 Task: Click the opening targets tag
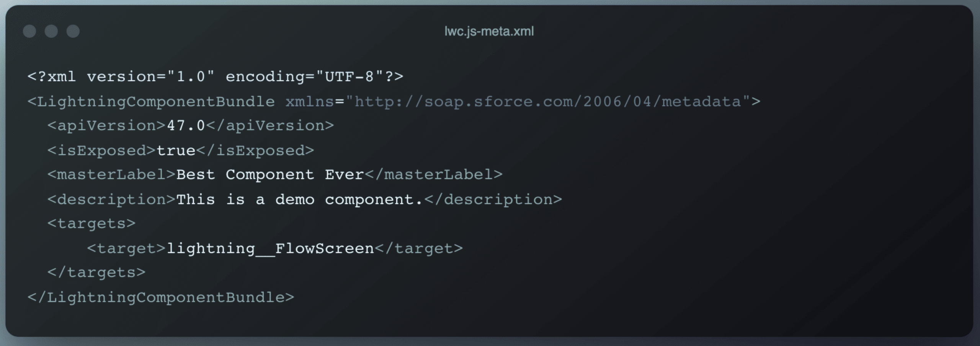(x=91, y=224)
